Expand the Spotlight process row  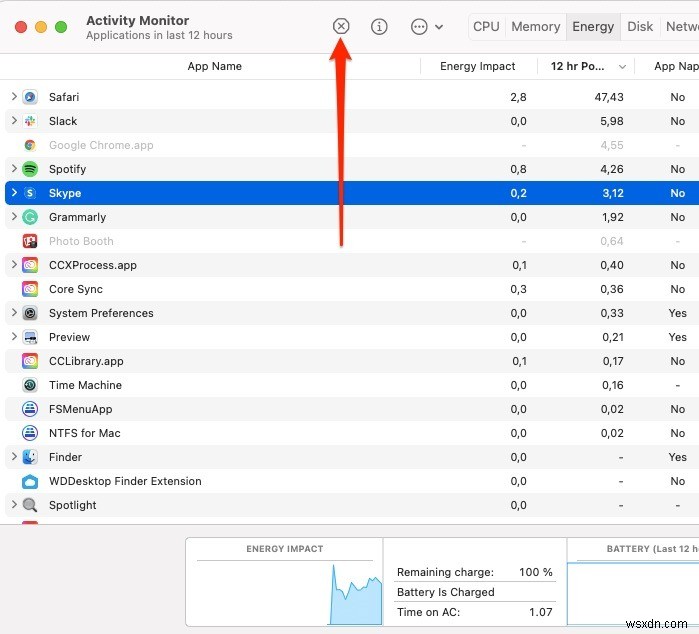click(14, 505)
